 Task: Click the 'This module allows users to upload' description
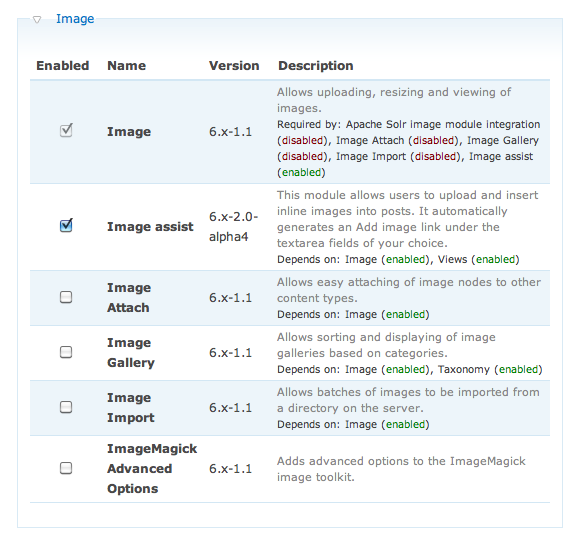407,219
